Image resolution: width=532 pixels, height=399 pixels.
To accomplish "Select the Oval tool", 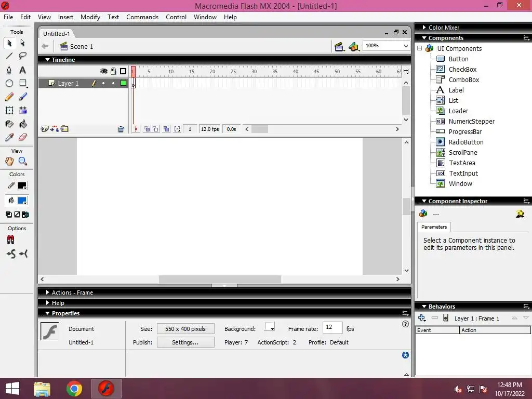I will (x=9, y=83).
